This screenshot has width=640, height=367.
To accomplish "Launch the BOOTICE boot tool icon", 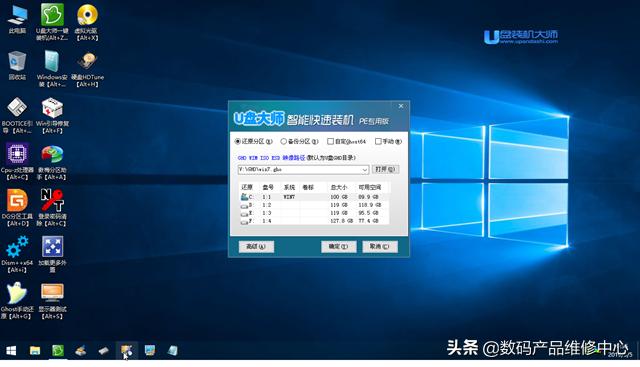I will tap(17, 115).
